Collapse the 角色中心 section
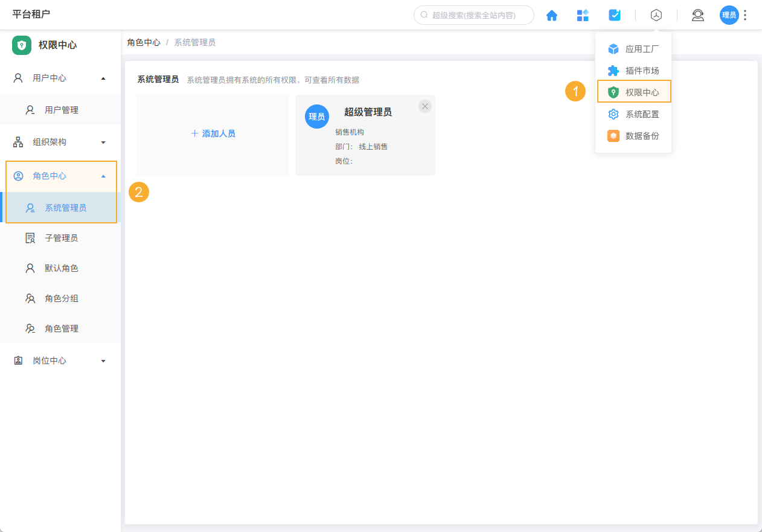762x532 pixels. coord(103,176)
